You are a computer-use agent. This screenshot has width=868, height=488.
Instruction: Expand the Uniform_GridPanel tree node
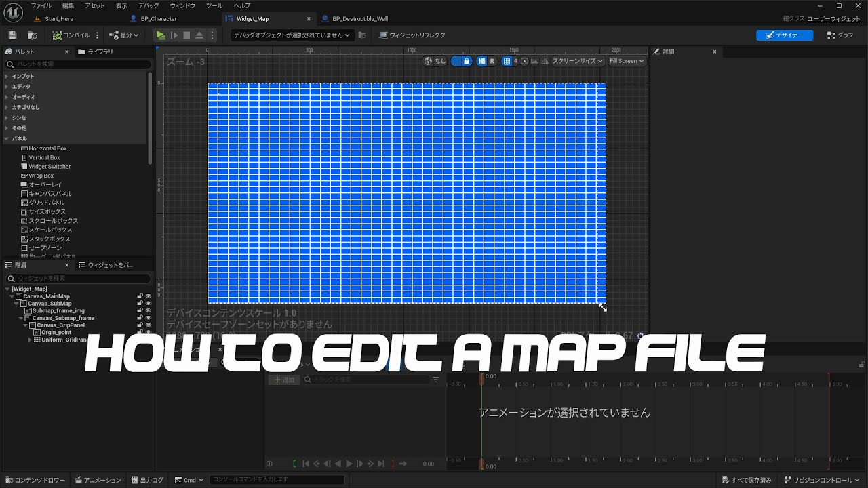point(30,340)
